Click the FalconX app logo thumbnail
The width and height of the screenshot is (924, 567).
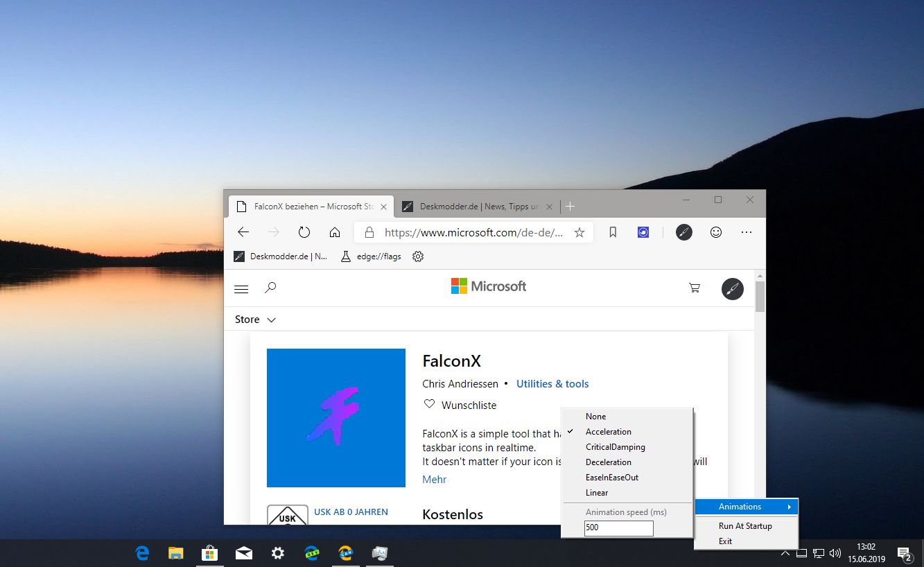[x=336, y=418]
